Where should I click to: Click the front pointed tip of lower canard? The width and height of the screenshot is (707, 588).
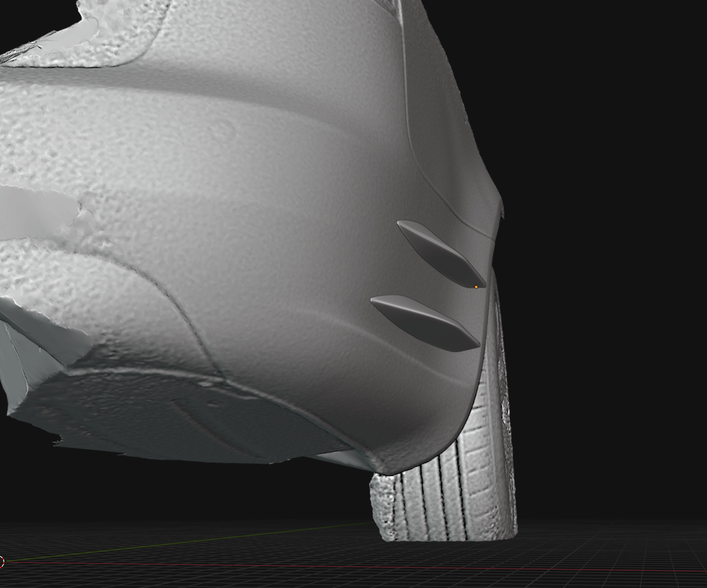pos(375,301)
